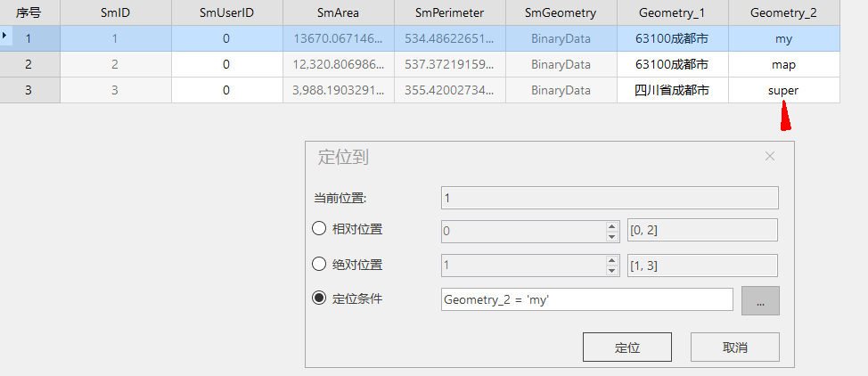The image size is (868, 376).
Task: Click the SmUserID cell in row 3
Action: 227,90
